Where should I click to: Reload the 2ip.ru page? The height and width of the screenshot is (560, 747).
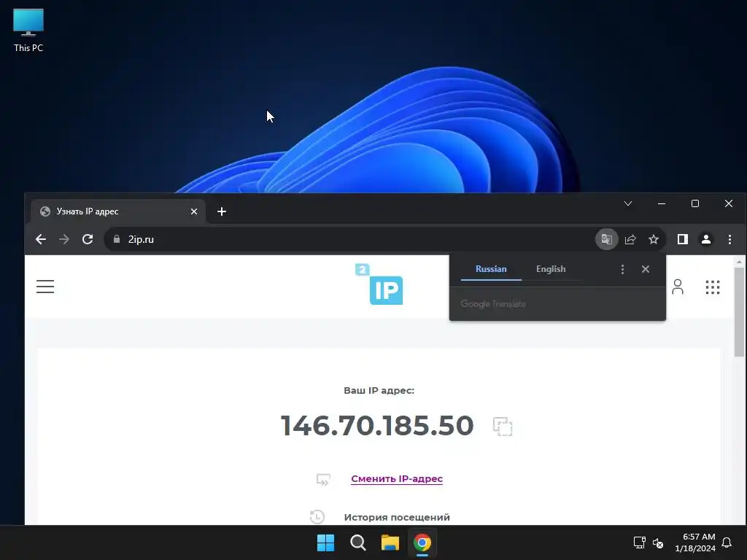(x=88, y=239)
